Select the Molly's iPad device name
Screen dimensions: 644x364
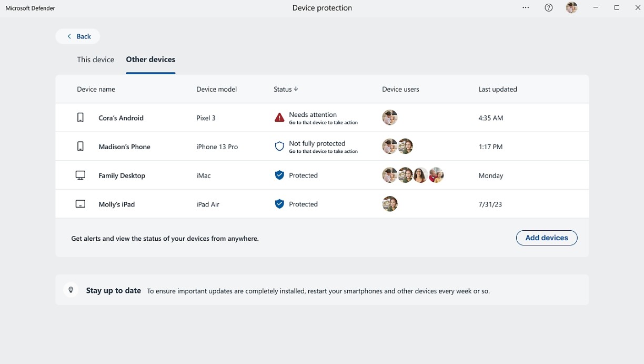117,204
